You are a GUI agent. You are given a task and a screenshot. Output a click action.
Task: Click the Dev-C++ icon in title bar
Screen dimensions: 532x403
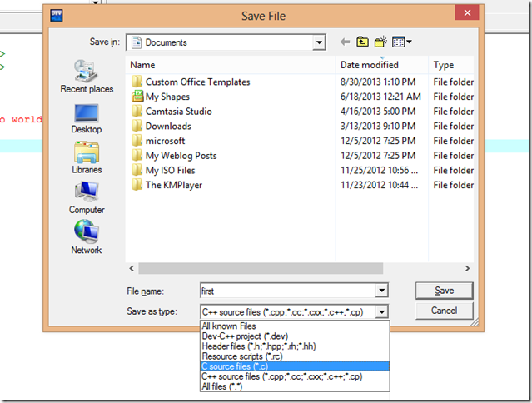56,16
